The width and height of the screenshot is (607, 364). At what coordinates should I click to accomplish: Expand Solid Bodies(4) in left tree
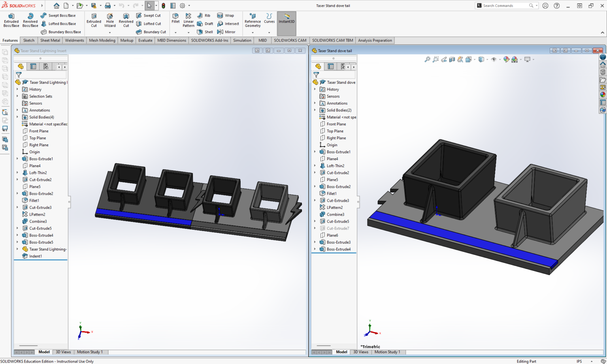tap(17, 117)
